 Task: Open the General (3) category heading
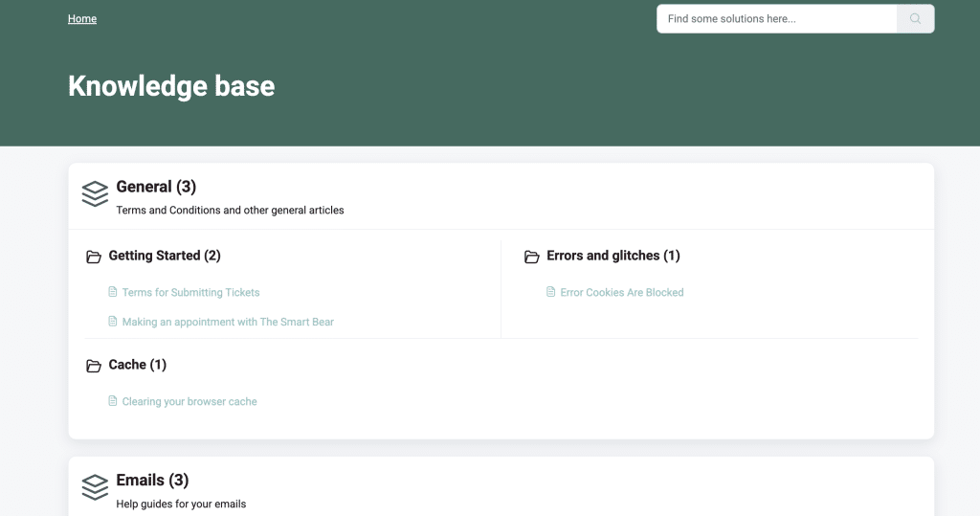point(156,187)
